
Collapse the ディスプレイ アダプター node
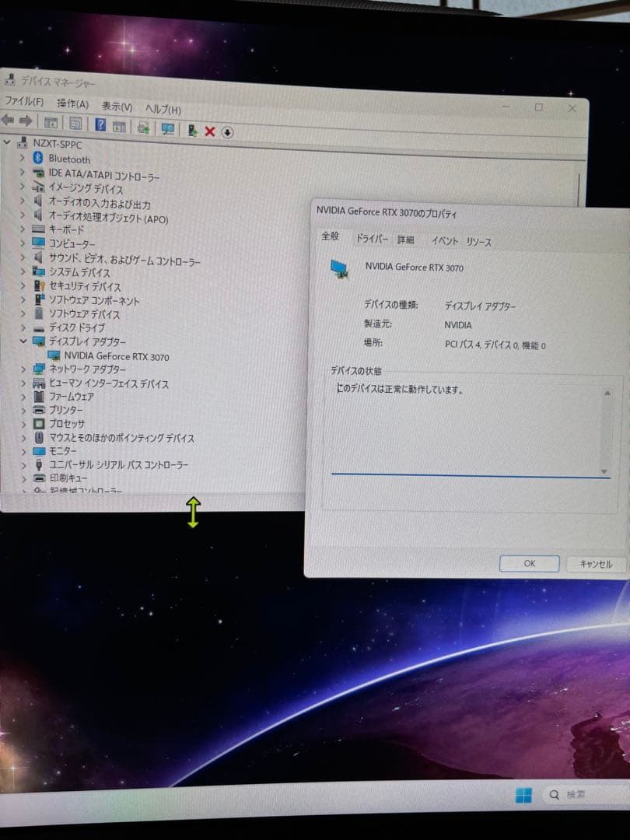(x=23, y=341)
